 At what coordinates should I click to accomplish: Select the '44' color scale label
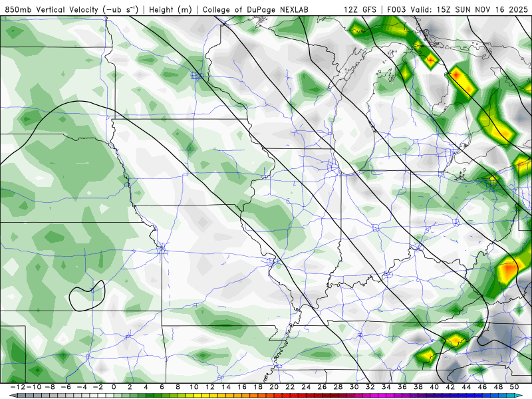point(466,387)
